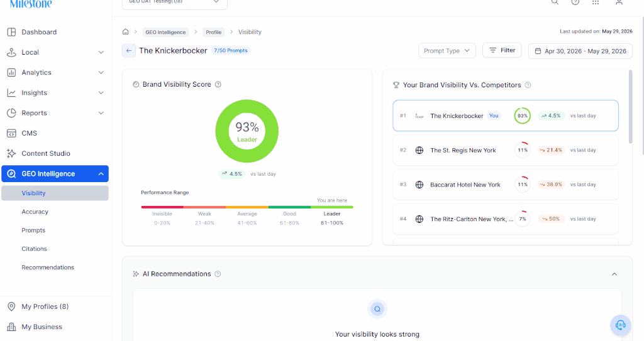Click the Brand Visibility Vs. Competitors help icon
Image resolution: width=644 pixels, height=341 pixels.
coord(528,85)
